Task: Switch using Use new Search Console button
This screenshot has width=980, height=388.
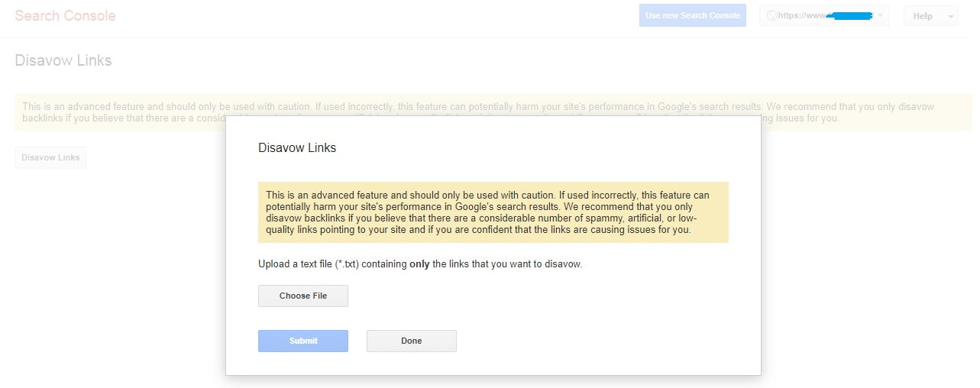Action: (693, 15)
